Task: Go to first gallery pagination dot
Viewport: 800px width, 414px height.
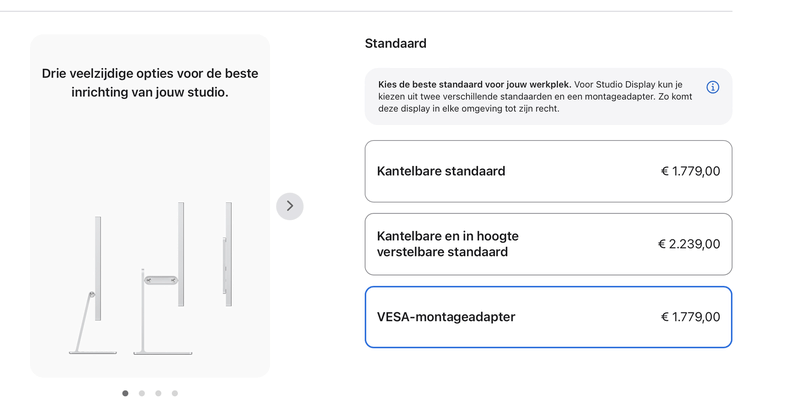Action: (x=125, y=393)
